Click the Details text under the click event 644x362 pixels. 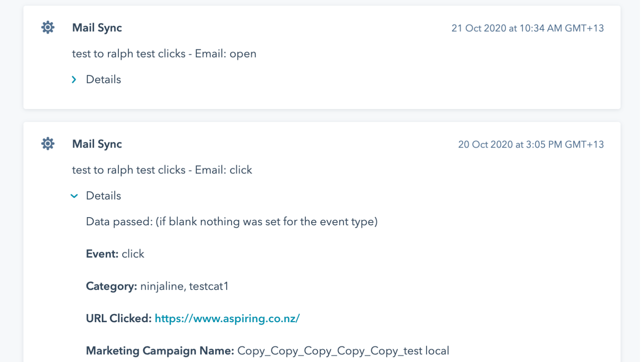(103, 196)
